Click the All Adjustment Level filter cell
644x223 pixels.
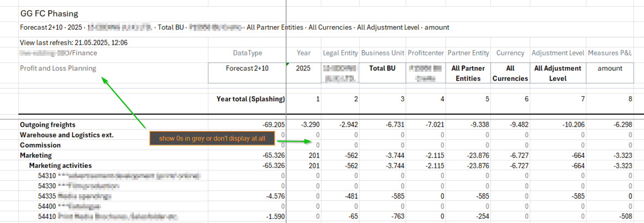point(557,73)
